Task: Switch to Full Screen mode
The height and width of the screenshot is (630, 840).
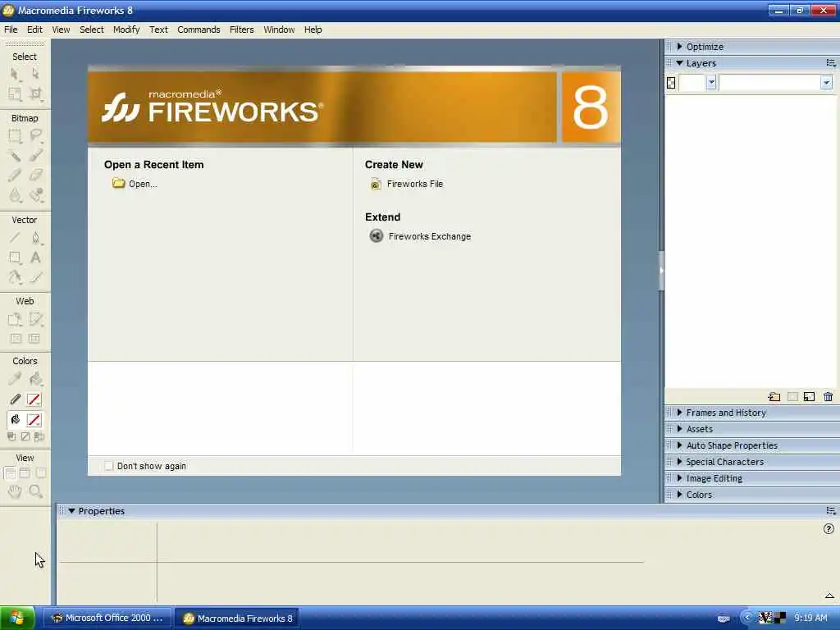Action: pos(40,473)
